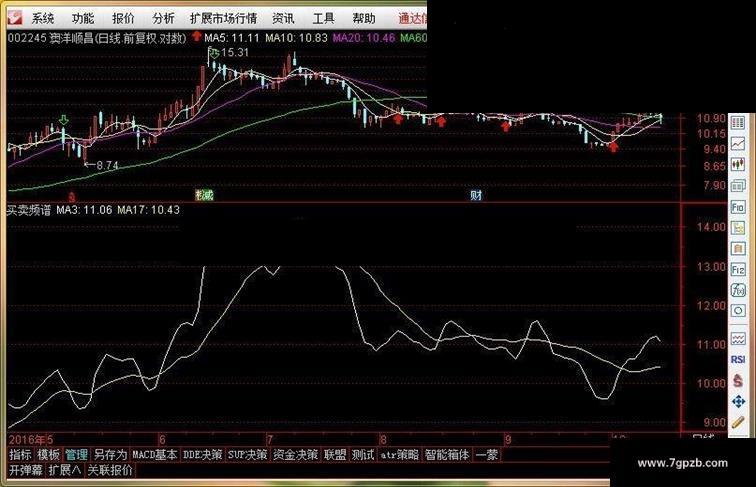This screenshot has height=487, width=756.
Task: Click the red dollar sign icon
Action: coord(738,380)
